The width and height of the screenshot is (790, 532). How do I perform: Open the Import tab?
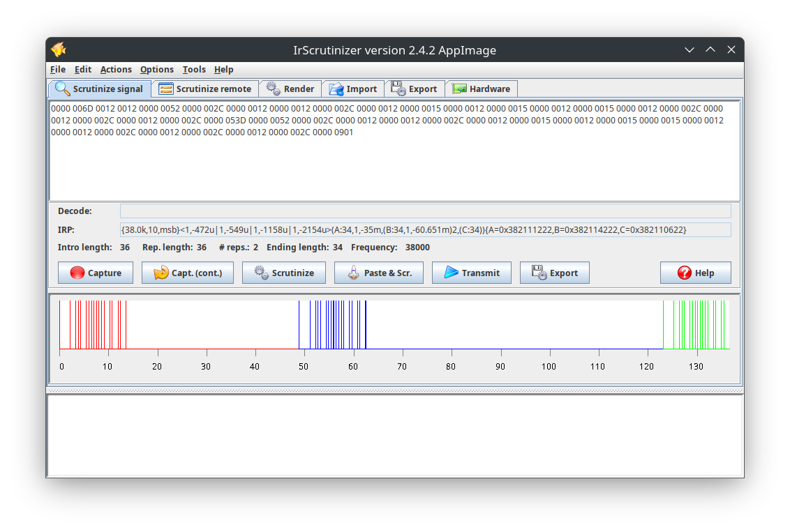(x=352, y=89)
